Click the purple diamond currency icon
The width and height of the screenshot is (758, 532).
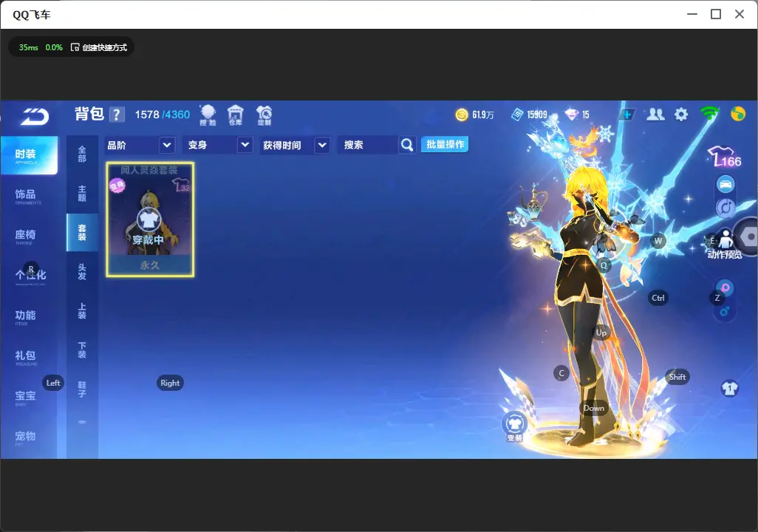click(572, 115)
